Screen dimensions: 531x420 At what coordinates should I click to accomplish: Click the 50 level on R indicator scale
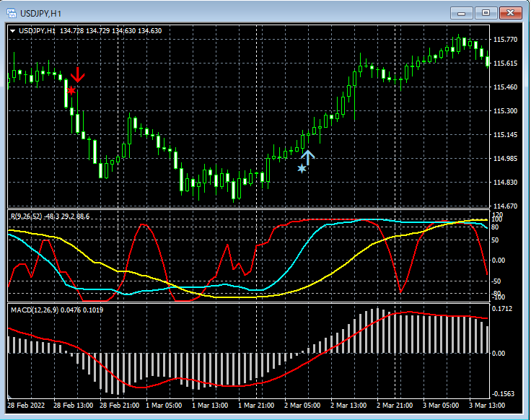tap(495, 240)
